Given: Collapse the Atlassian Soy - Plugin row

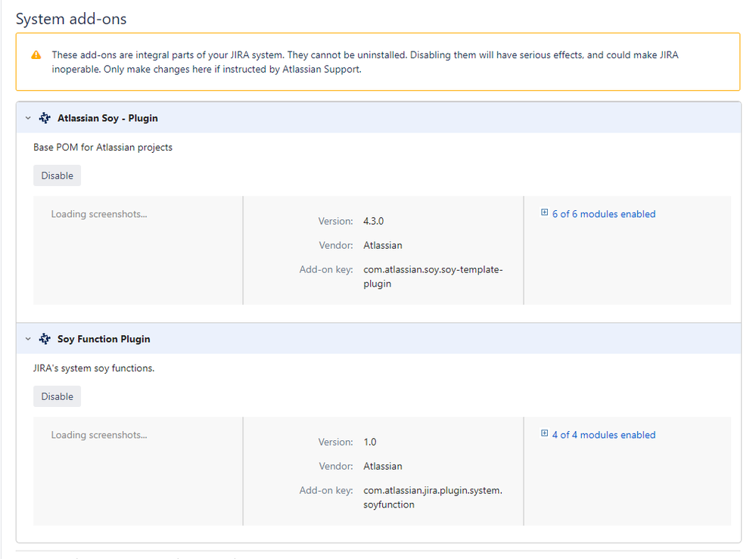Looking at the screenshot, I should pyautogui.click(x=28, y=118).
